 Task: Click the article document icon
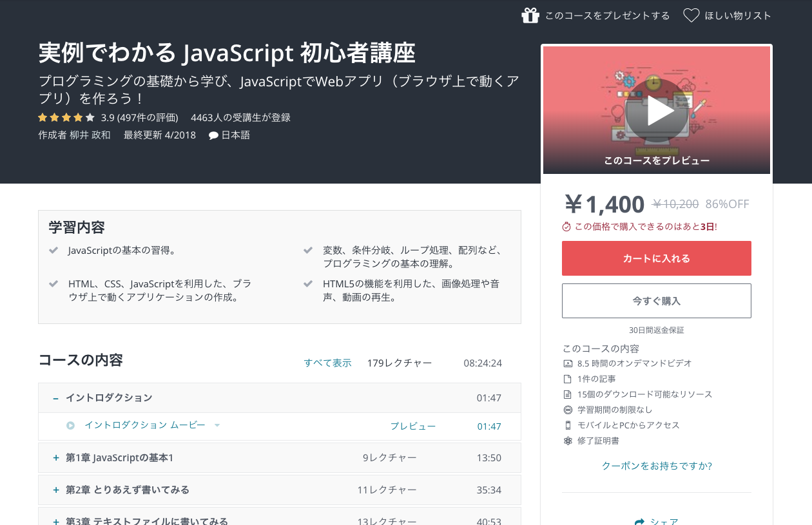point(568,379)
